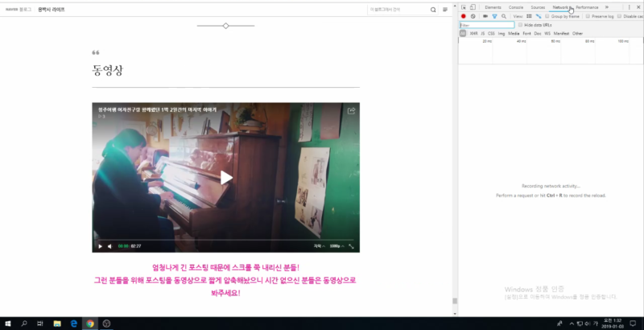The height and width of the screenshot is (330, 644).
Task: Play the video using the center button
Action: coord(226,178)
